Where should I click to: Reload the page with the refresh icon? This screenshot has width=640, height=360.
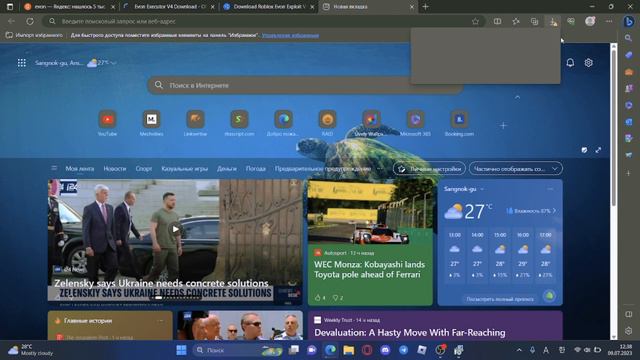(30, 21)
